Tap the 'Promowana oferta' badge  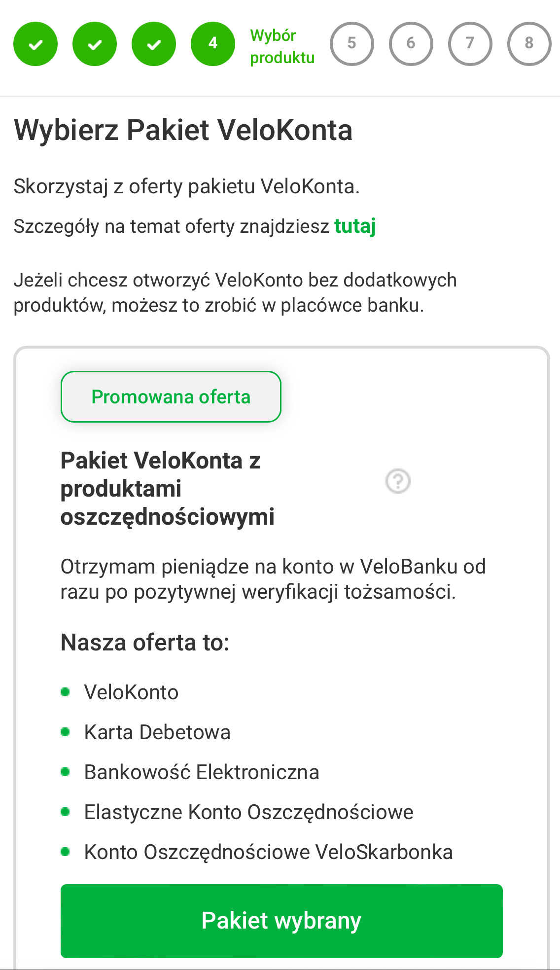click(171, 397)
